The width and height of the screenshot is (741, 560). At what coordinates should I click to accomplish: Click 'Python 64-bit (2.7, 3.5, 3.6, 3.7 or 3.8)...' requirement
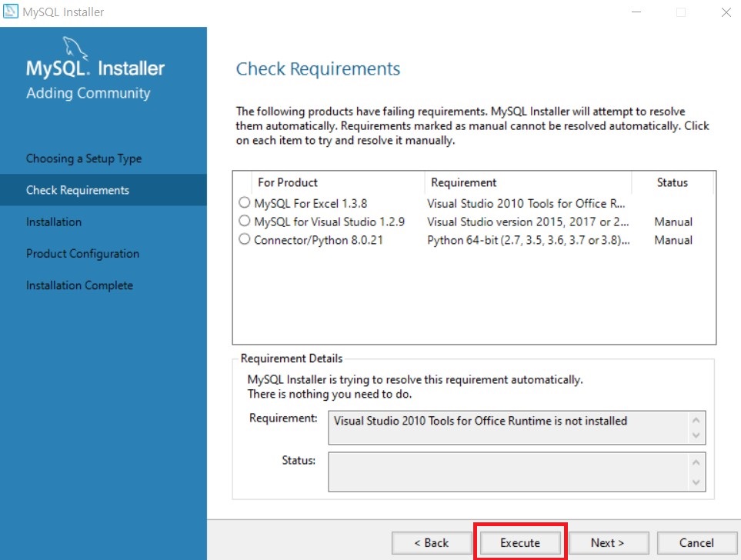[x=529, y=240]
